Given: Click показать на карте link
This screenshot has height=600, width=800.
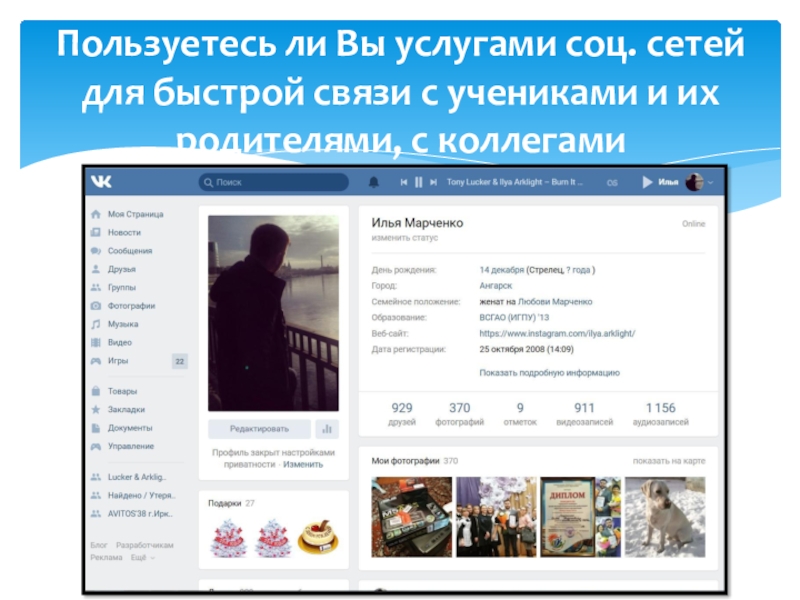Looking at the screenshot, I should pyautogui.click(x=669, y=461).
